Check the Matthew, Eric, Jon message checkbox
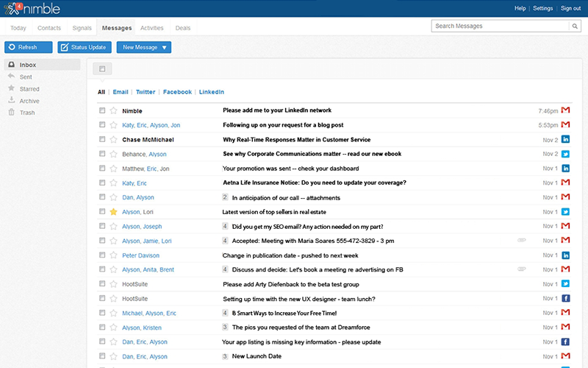Screen dimensions: 588x368 click(x=102, y=169)
